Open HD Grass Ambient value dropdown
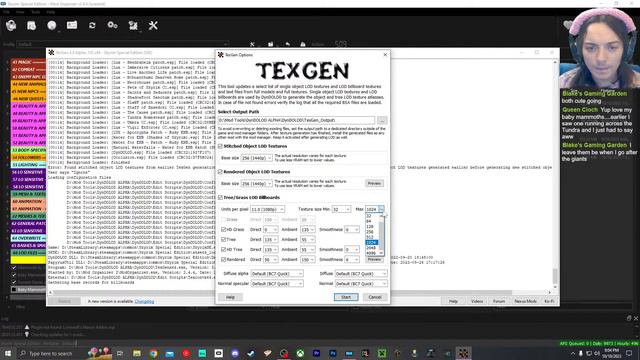640x360 pixels. (x=308, y=230)
